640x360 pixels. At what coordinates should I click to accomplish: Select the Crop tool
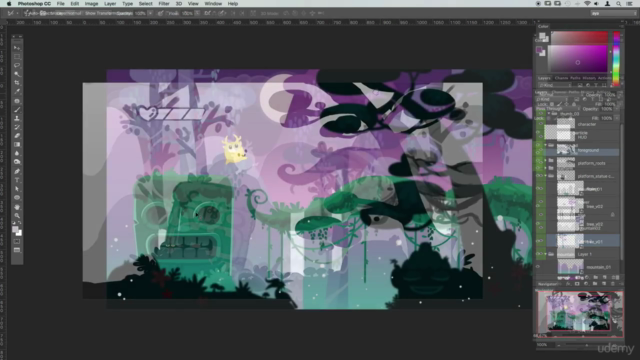(17, 82)
